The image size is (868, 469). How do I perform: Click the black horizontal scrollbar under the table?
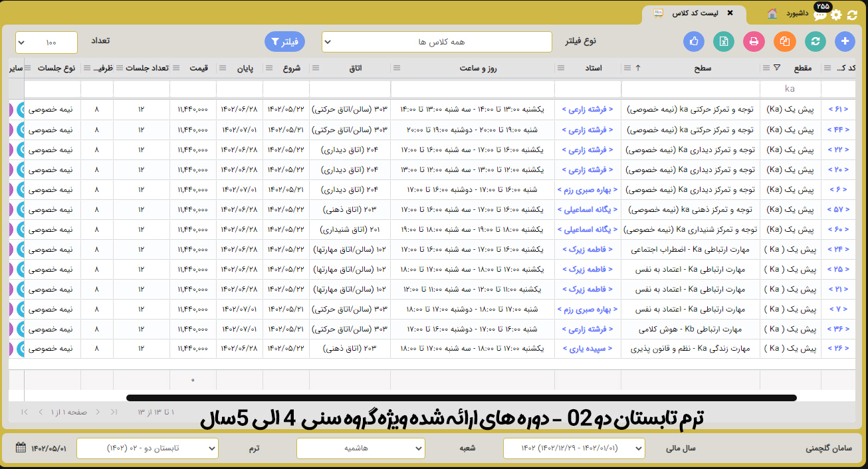(x=461, y=398)
